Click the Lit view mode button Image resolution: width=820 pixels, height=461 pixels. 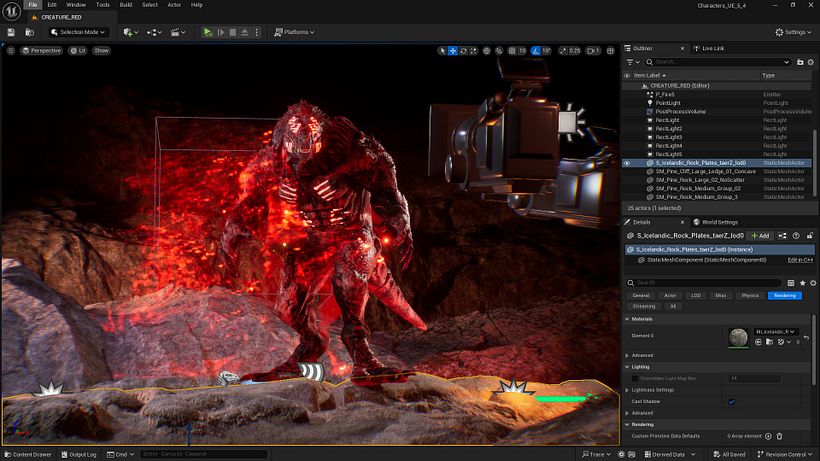(x=78, y=51)
